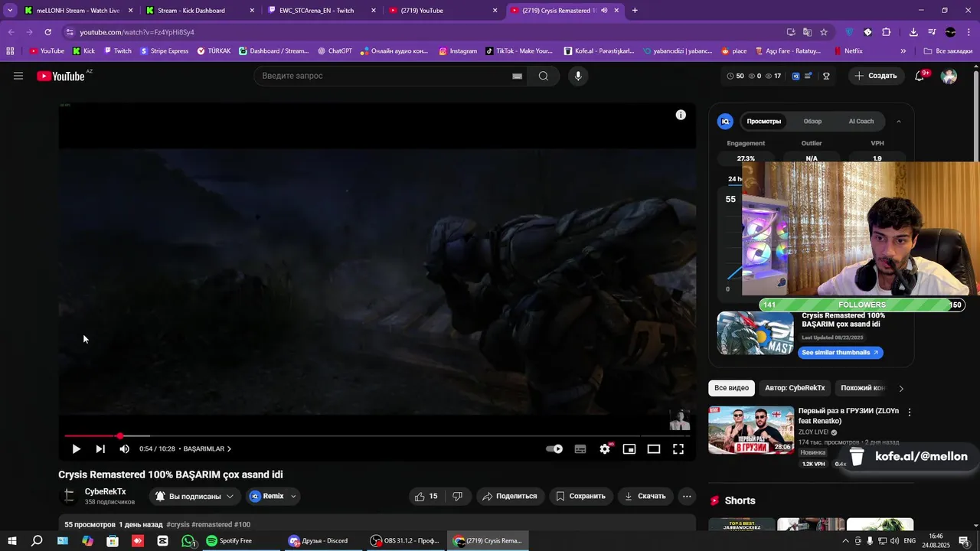Switch to theater mode
The height and width of the screenshot is (551, 980).
[x=654, y=449]
